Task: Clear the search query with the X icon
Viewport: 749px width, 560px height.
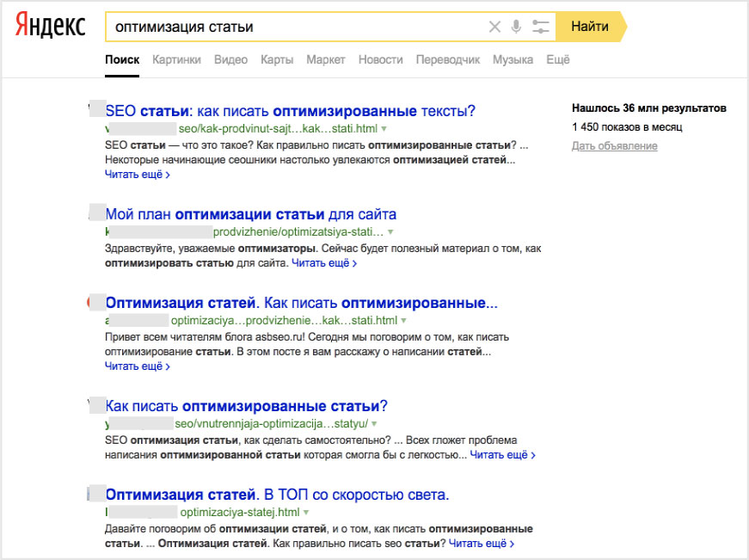Action: click(494, 27)
